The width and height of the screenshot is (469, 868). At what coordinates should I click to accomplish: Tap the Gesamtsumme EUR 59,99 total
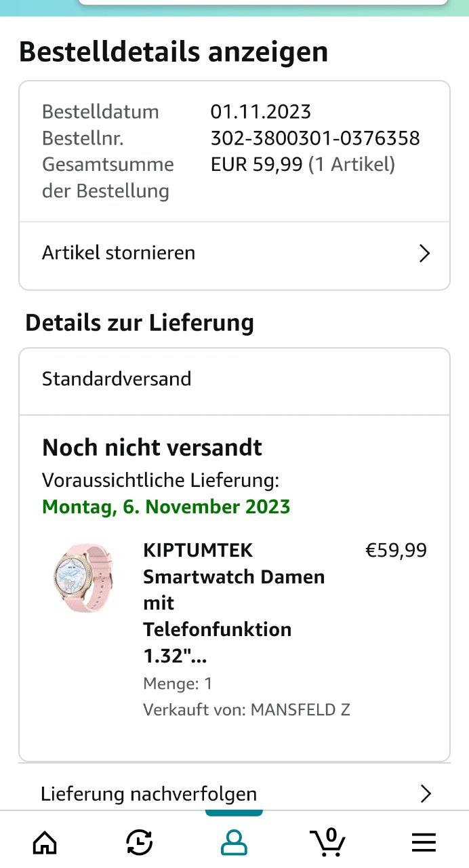click(x=302, y=165)
